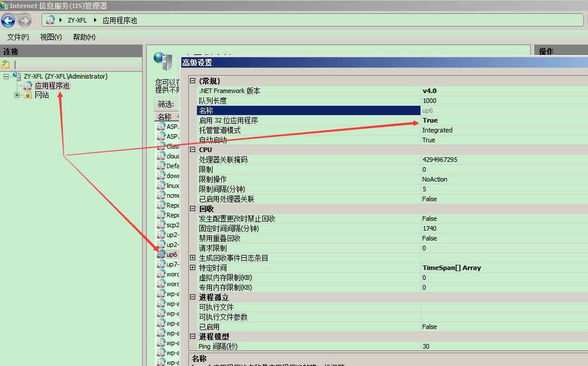The image size is (588, 366).
Task: Toggle 启用 32 位应用程序 to False
Action: click(431, 120)
